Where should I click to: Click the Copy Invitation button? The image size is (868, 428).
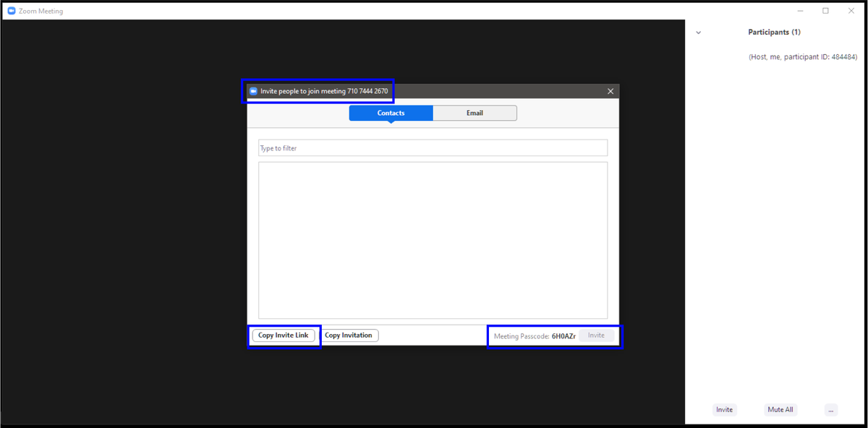[349, 335]
